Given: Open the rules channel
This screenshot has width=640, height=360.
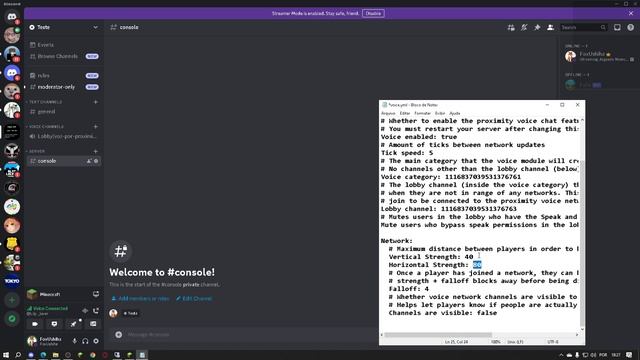Looking at the screenshot, I should tap(64, 76).
